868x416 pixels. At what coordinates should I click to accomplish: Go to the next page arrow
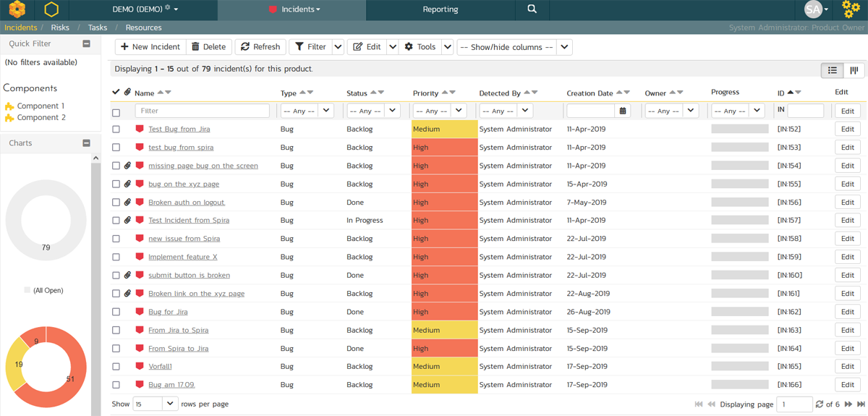(848, 404)
